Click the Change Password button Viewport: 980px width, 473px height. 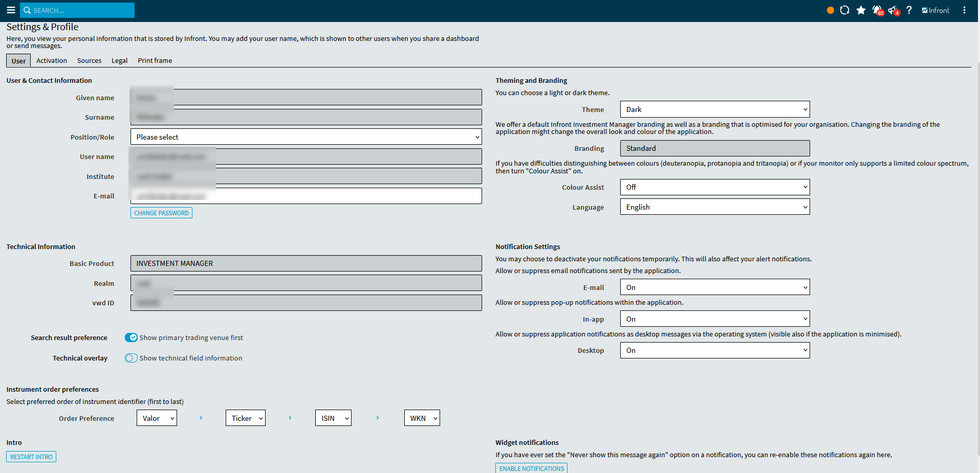tap(161, 213)
